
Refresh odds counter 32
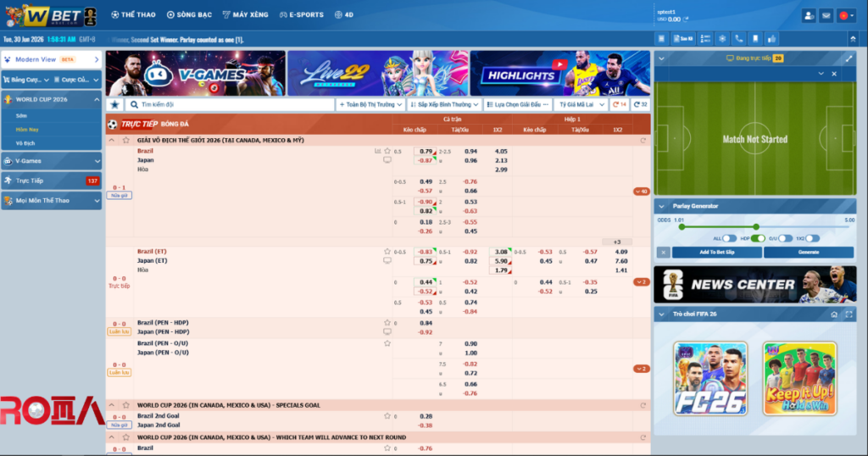[641, 104]
